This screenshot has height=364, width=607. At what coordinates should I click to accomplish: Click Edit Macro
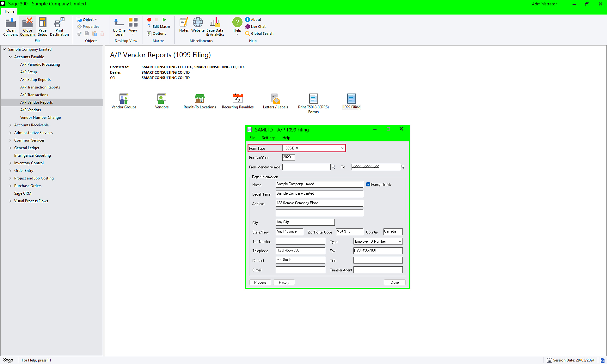(x=158, y=27)
